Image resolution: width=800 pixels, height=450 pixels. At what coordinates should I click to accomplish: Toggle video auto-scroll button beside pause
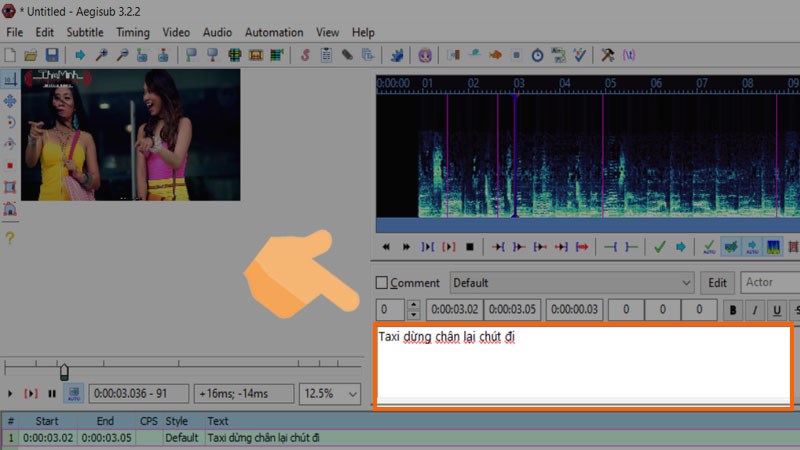(x=73, y=393)
